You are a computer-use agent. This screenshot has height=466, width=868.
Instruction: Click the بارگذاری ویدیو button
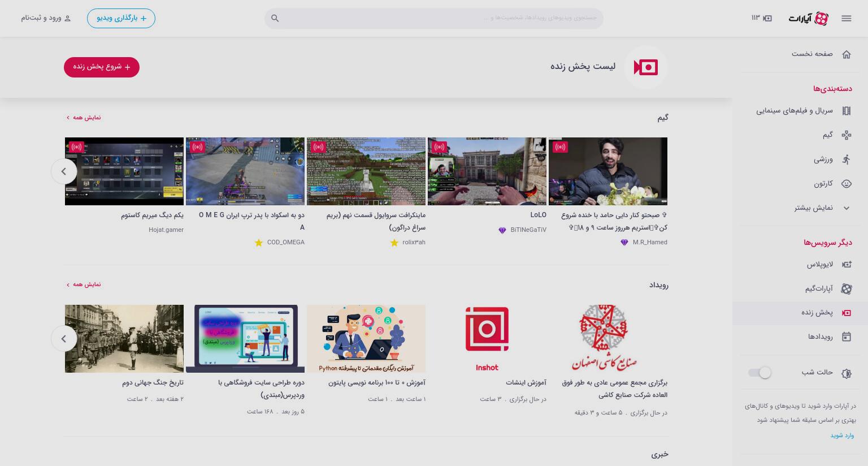[x=121, y=18]
